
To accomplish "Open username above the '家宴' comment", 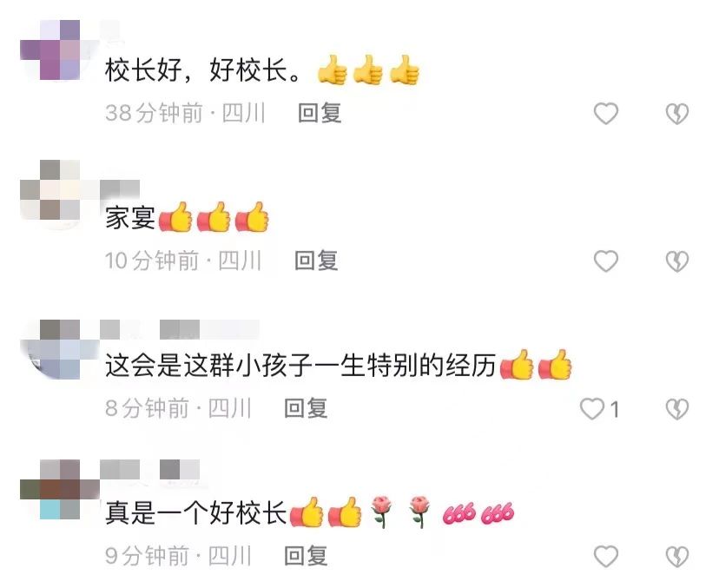I will pos(120,190).
